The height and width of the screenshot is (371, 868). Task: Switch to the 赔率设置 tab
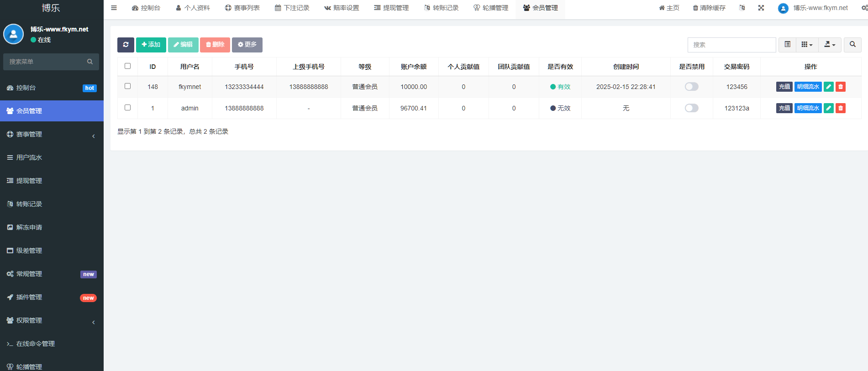[x=342, y=8]
